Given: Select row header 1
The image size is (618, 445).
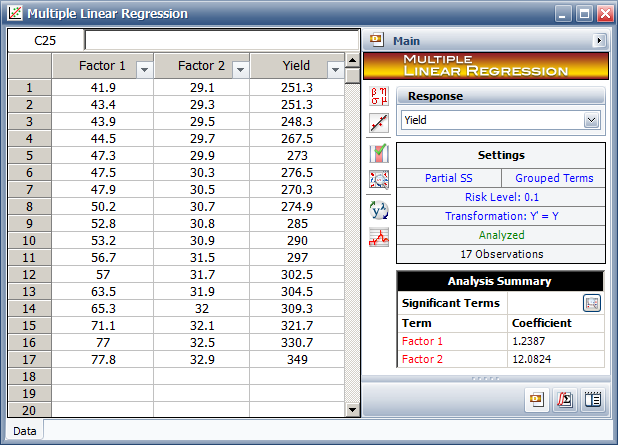Looking at the screenshot, I should pyautogui.click(x=30, y=88).
